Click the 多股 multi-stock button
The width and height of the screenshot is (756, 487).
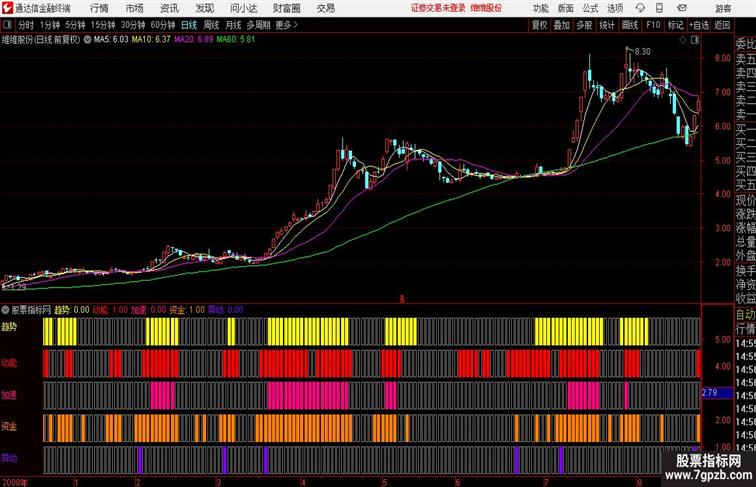[x=584, y=25]
